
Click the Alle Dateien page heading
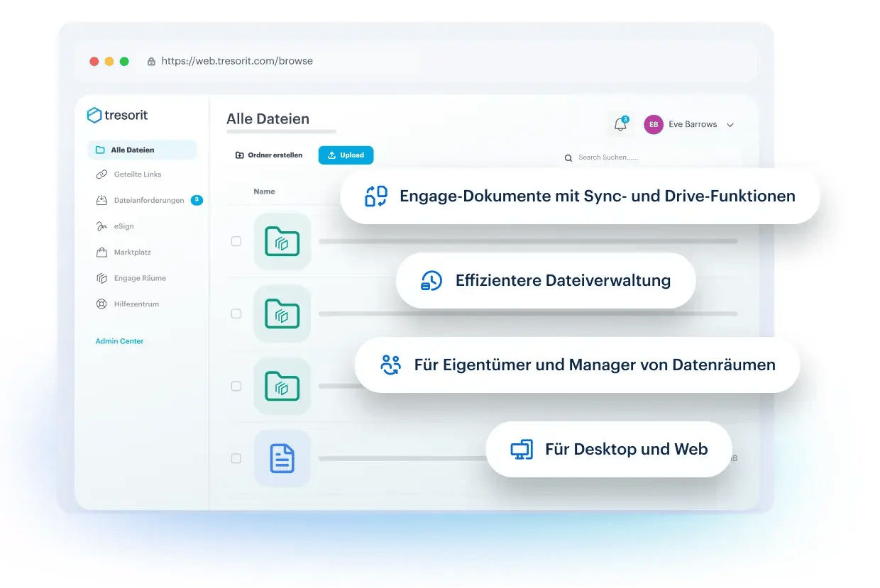(268, 119)
